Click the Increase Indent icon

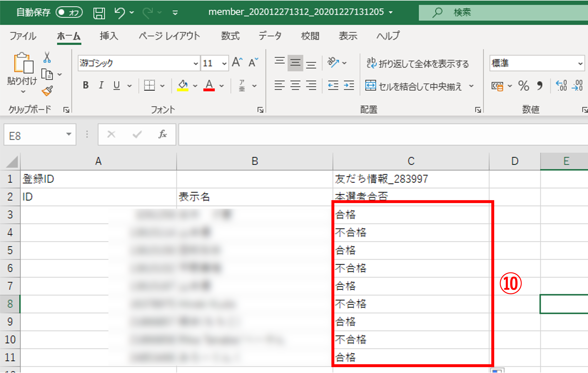(349, 85)
